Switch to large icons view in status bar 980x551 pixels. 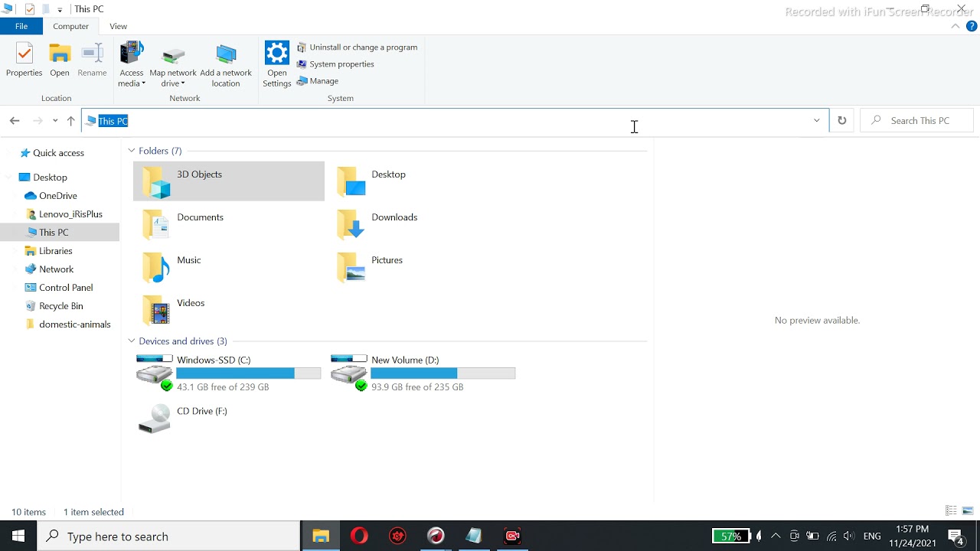coord(968,511)
